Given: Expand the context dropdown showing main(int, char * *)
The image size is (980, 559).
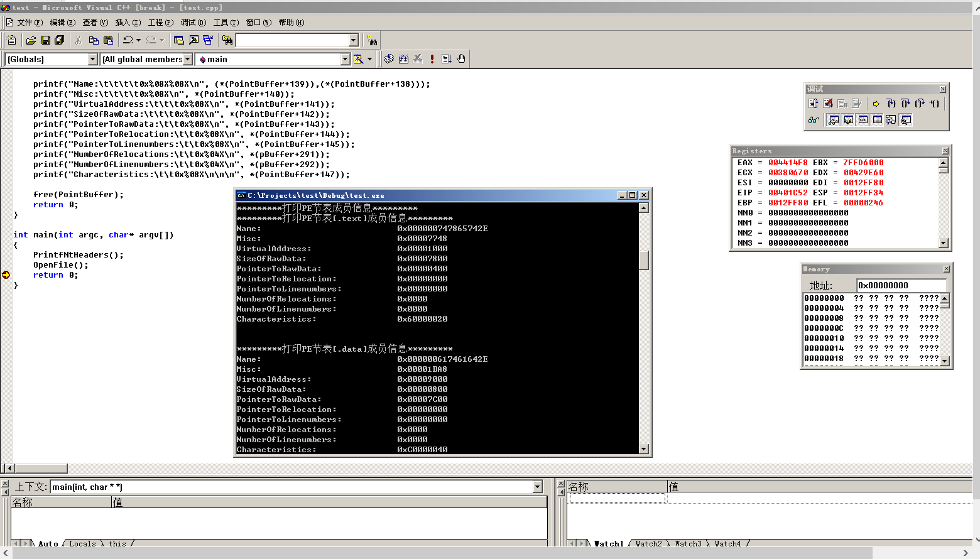Looking at the screenshot, I should pyautogui.click(x=537, y=487).
